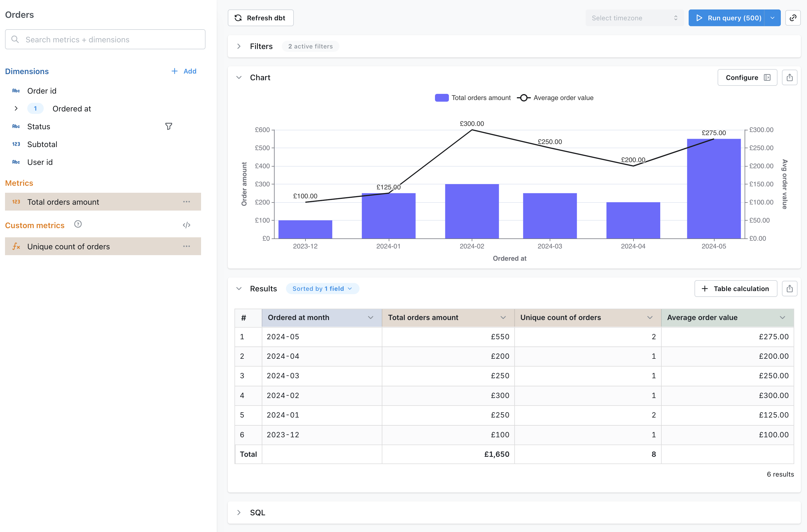Screen dimensions: 807x532
Task: Toggle Total orders amount legend series
Action: coord(473,98)
